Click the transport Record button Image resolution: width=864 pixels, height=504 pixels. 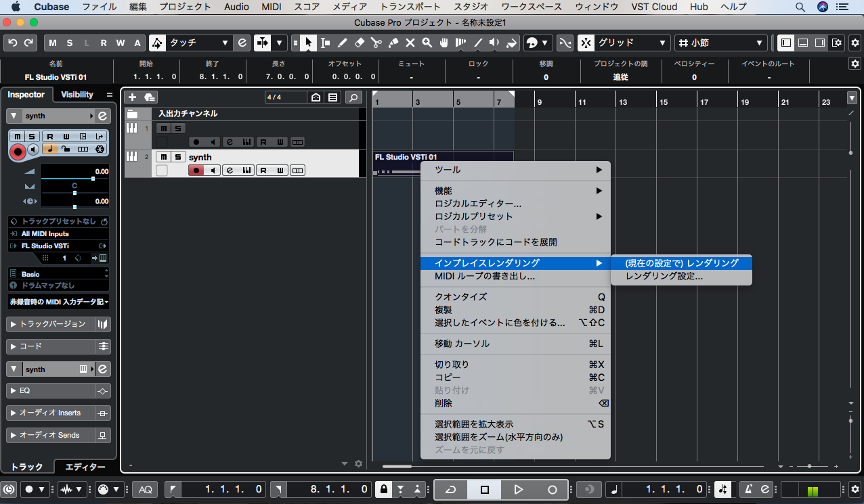[553, 489]
